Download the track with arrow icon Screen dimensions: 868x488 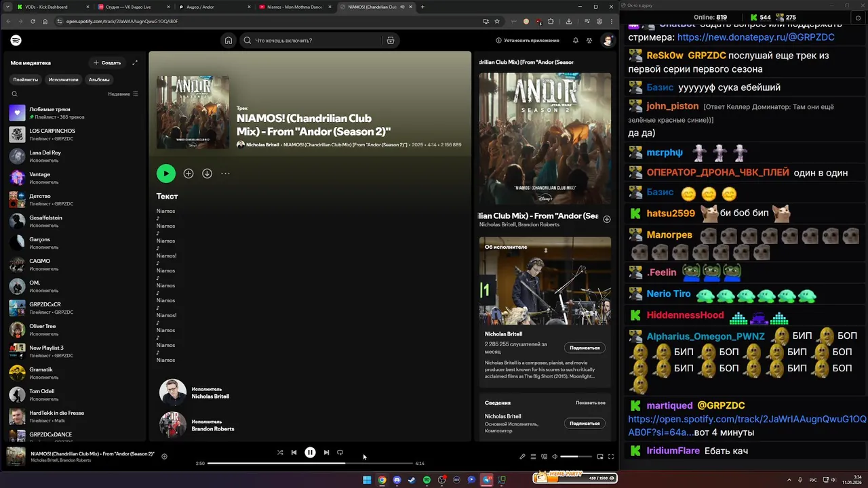207,174
